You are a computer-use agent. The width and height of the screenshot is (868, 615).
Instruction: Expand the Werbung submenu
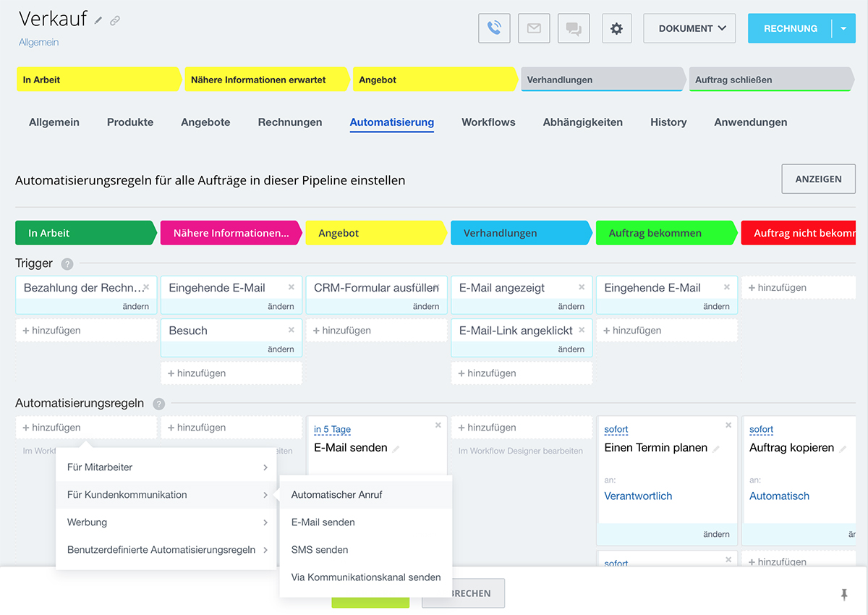[166, 522]
